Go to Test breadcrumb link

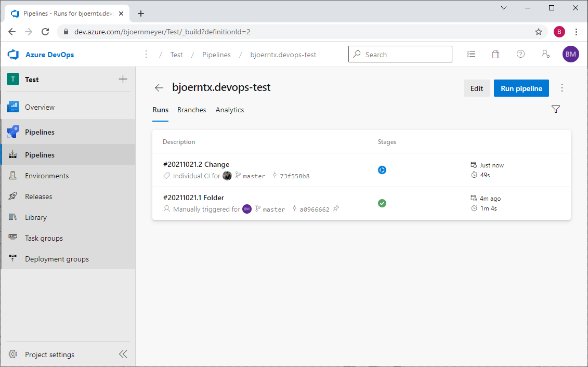tap(176, 55)
